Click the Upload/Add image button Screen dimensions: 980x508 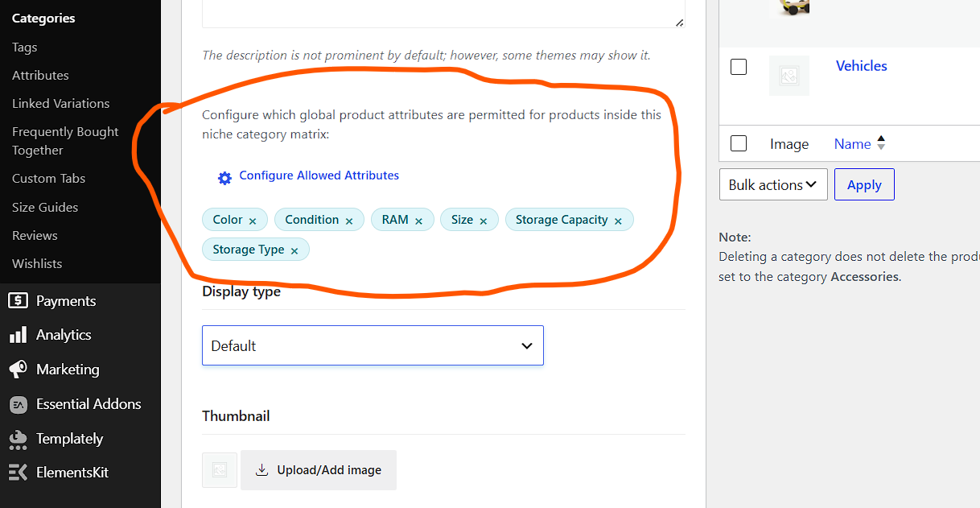[x=319, y=470]
